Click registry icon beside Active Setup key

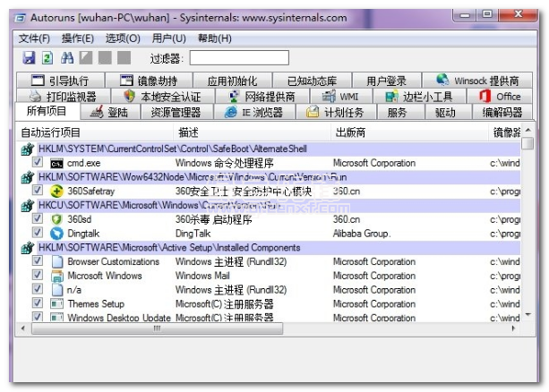click(27, 248)
